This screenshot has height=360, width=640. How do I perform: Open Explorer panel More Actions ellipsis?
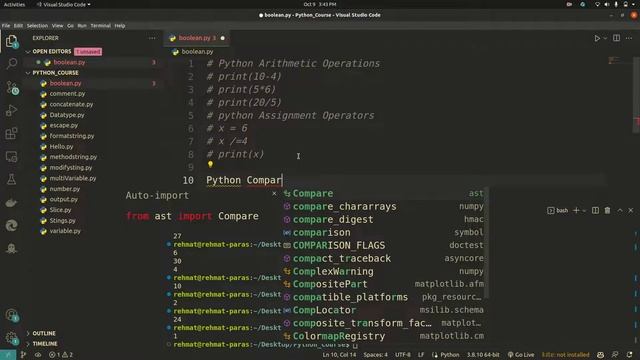[x=152, y=38]
